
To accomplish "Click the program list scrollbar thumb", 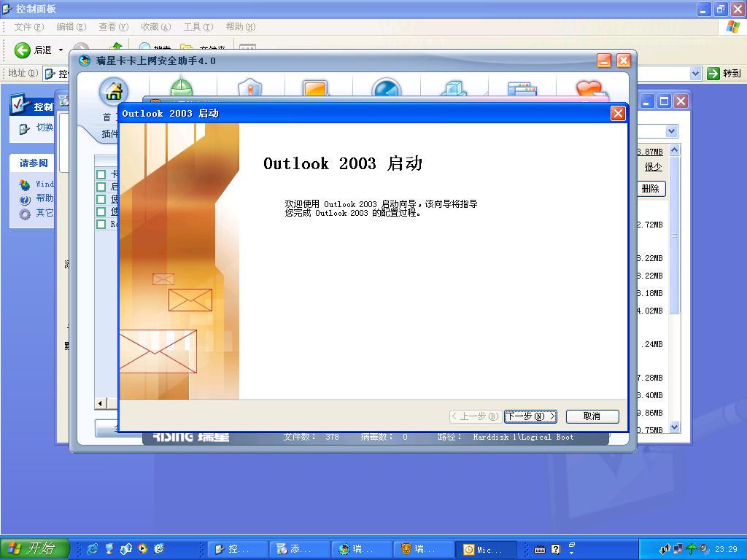I will tap(674, 234).
